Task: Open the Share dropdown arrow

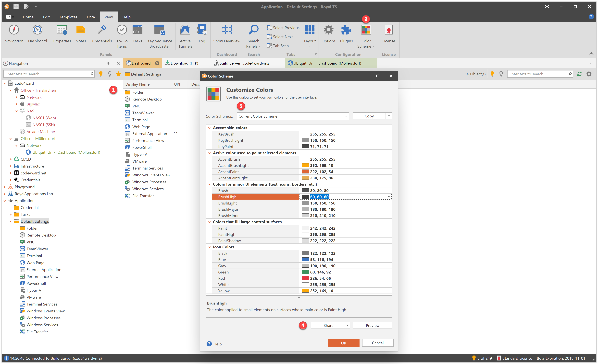Action: pos(347,325)
